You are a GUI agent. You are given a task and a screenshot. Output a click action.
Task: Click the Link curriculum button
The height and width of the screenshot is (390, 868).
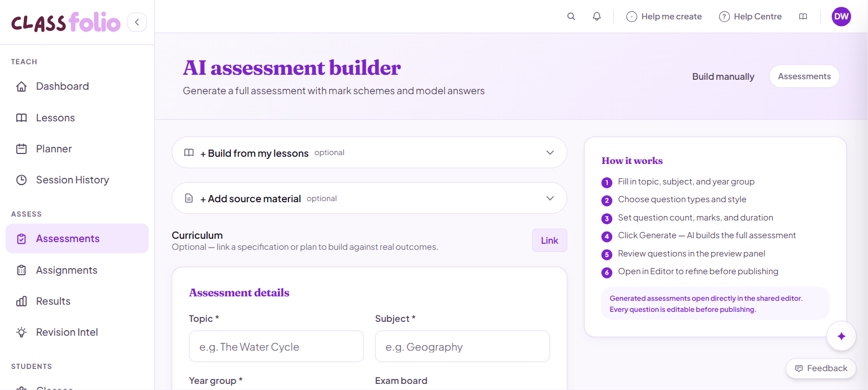pyautogui.click(x=550, y=240)
